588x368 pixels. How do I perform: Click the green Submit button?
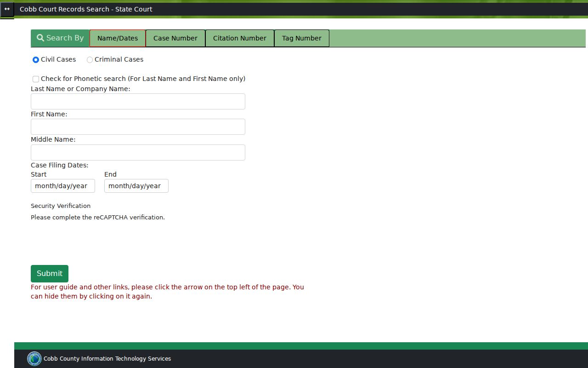point(50,274)
